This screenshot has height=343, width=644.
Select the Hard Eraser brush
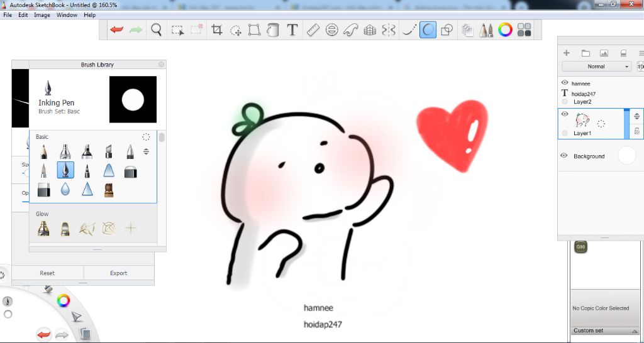point(130,171)
